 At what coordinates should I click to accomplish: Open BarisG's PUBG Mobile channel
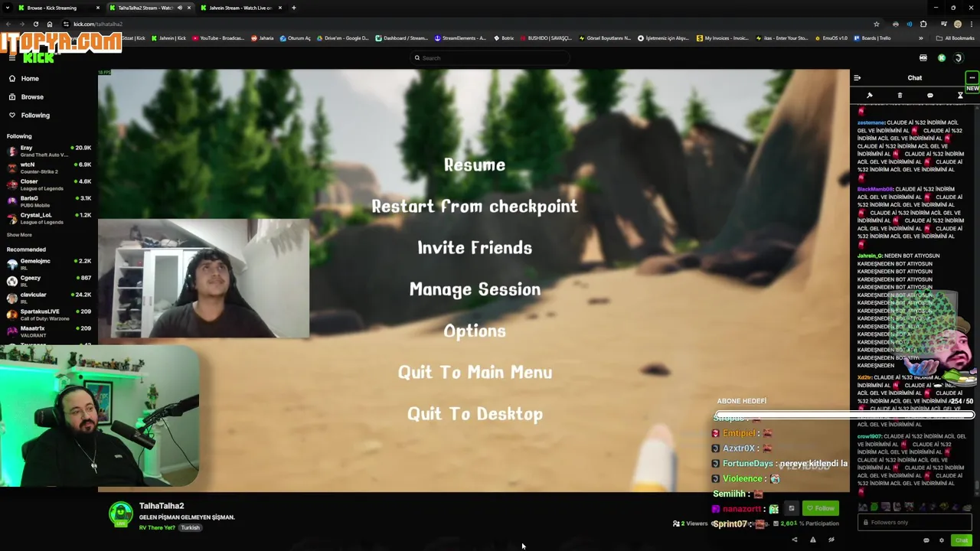[49, 201]
